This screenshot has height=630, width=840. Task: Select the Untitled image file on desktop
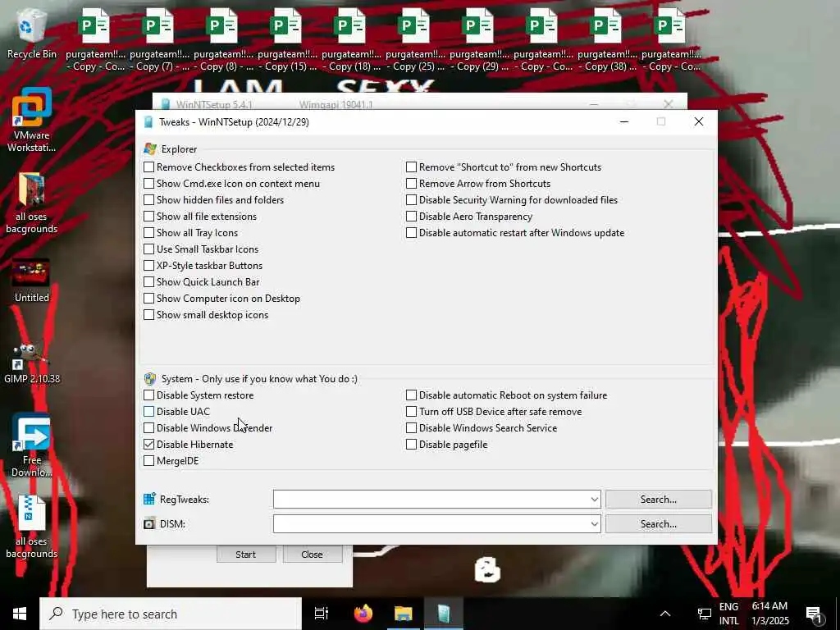tap(31, 281)
